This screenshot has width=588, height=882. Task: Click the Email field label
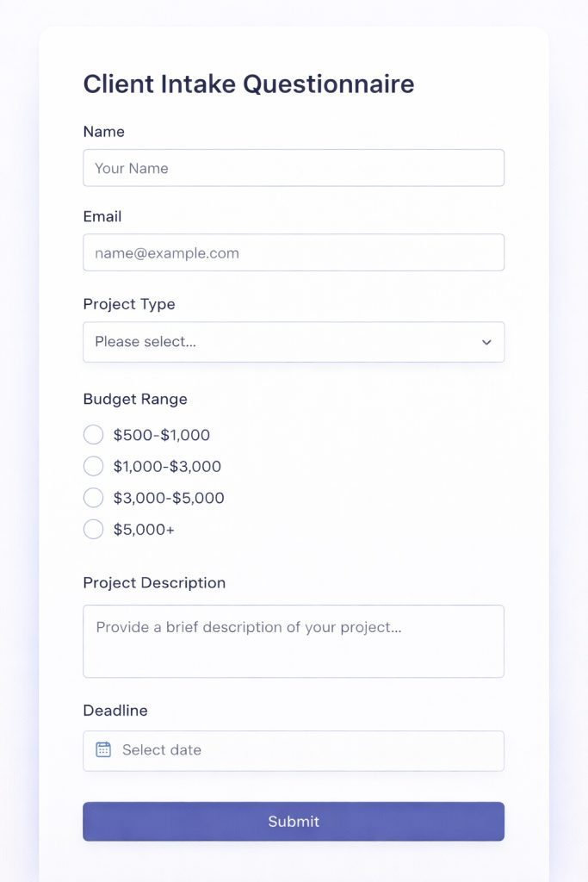[102, 216]
